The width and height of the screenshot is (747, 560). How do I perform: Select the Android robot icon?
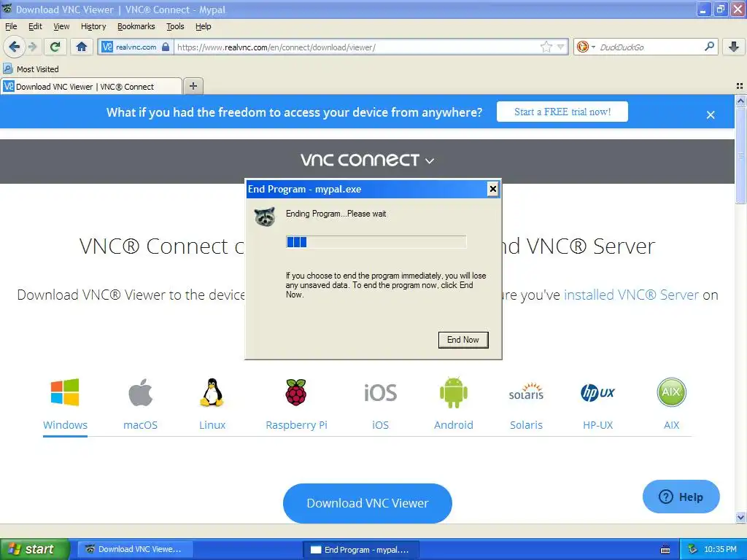[x=454, y=392]
